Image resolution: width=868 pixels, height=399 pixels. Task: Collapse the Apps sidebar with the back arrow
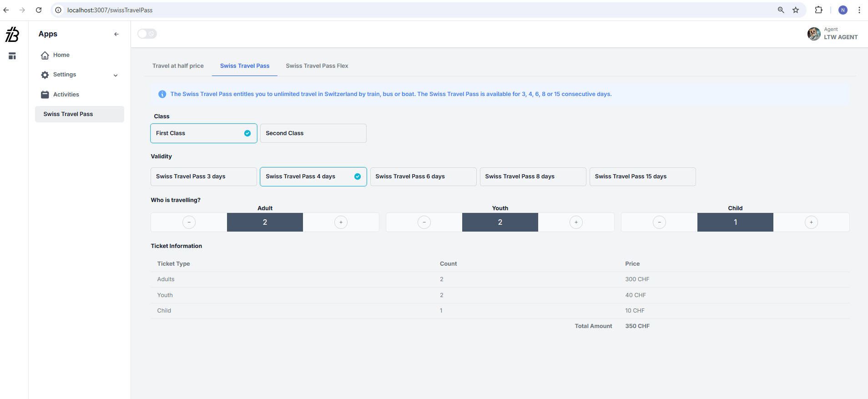[x=116, y=34]
